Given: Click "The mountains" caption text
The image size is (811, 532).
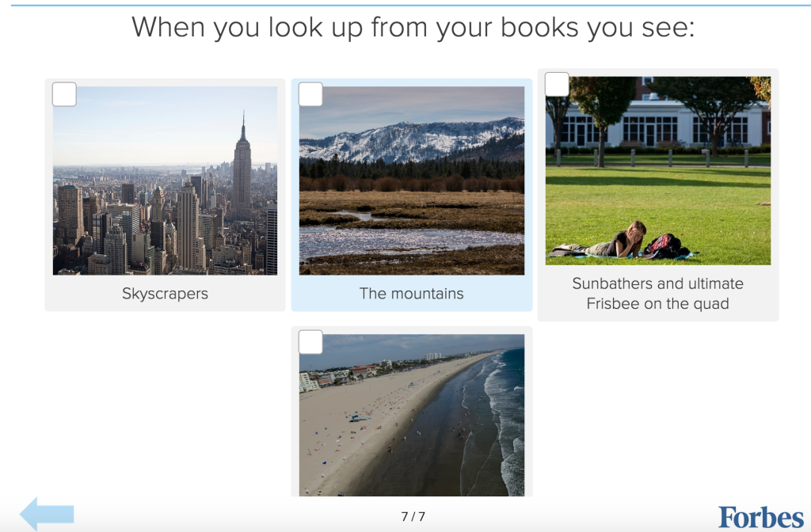Looking at the screenshot, I should point(412,294).
